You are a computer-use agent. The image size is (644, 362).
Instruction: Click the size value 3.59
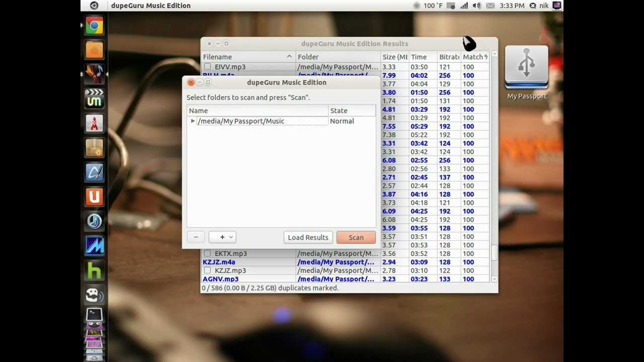[388, 228]
